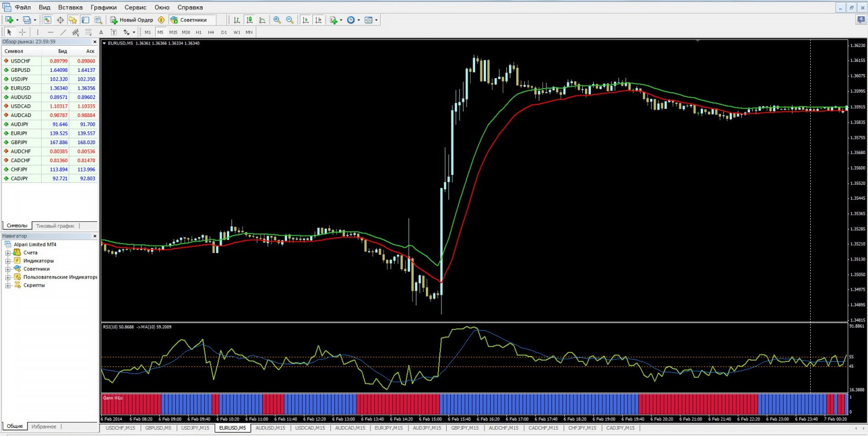Switch chart to Japanese candlesticks
Image resolution: width=868 pixels, height=436 pixels.
pyautogui.click(x=249, y=20)
